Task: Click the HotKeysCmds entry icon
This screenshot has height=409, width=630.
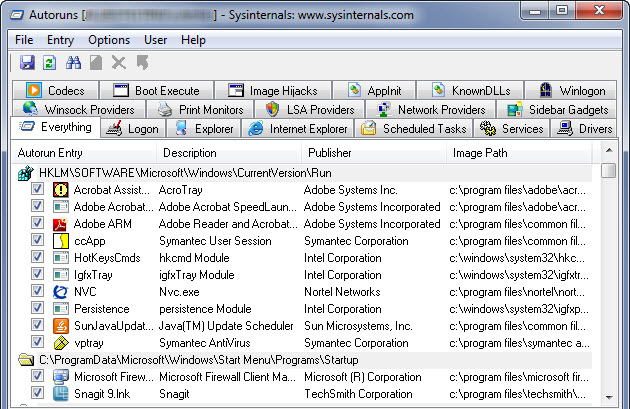Action: [61, 258]
